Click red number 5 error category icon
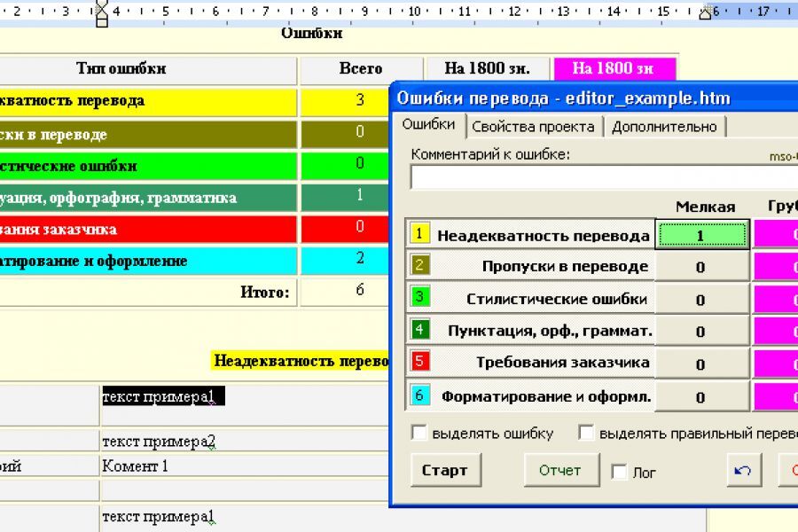798x532 pixels. pos(419,362)
